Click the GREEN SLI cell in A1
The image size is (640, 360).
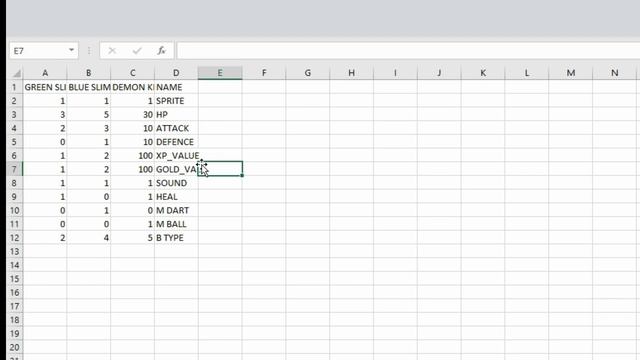tap(45, 87)
